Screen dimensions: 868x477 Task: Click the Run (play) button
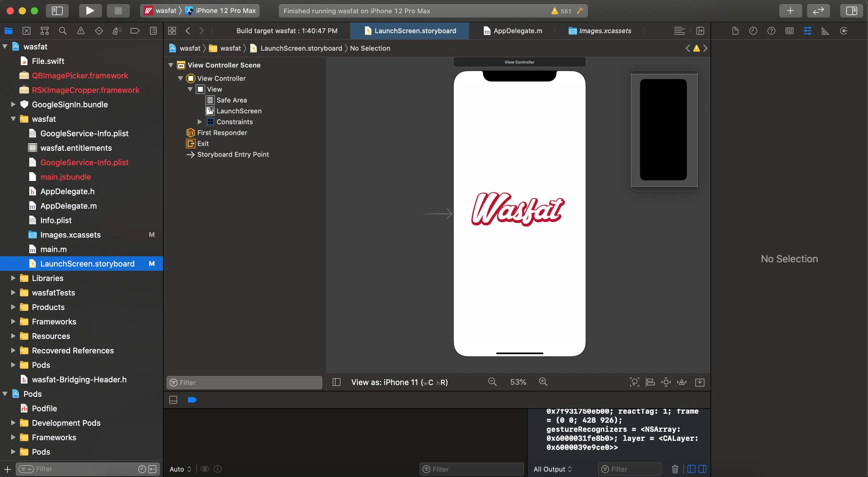pyautogui.click(x=90, y=11)
